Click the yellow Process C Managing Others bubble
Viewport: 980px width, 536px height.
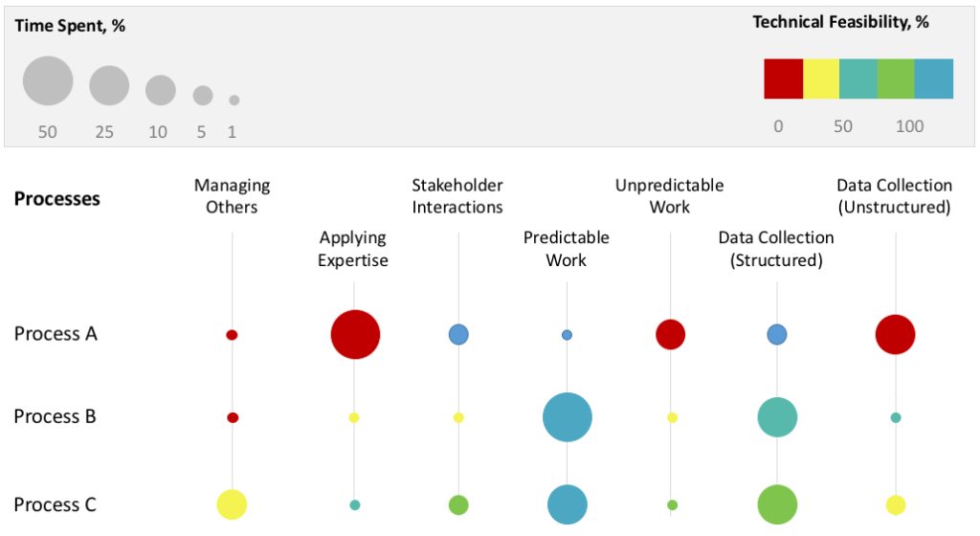point(232,504)
